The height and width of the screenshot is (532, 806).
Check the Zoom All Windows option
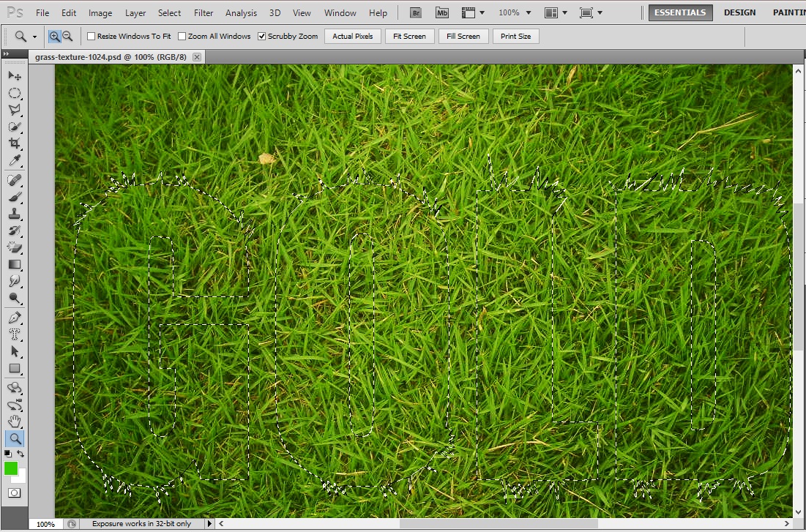[181, 36]
